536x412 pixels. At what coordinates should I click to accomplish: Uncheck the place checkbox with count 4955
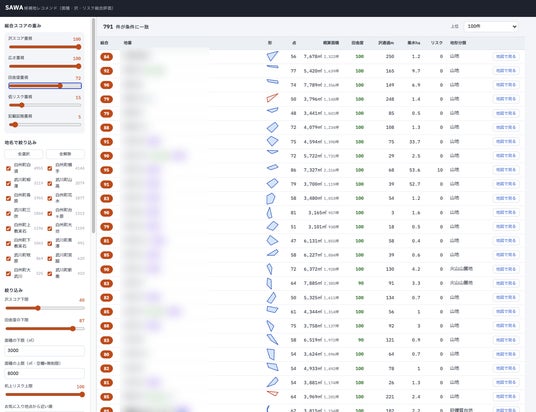9,168
